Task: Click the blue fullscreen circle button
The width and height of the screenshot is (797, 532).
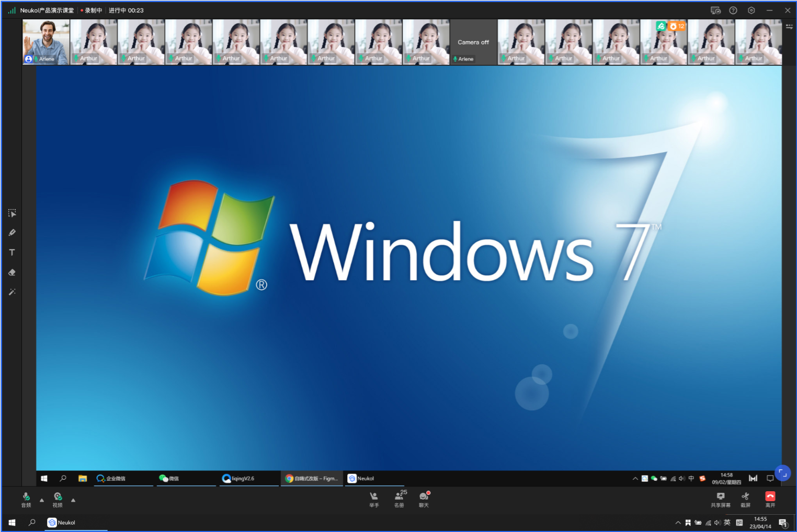Action: (782, 473)
